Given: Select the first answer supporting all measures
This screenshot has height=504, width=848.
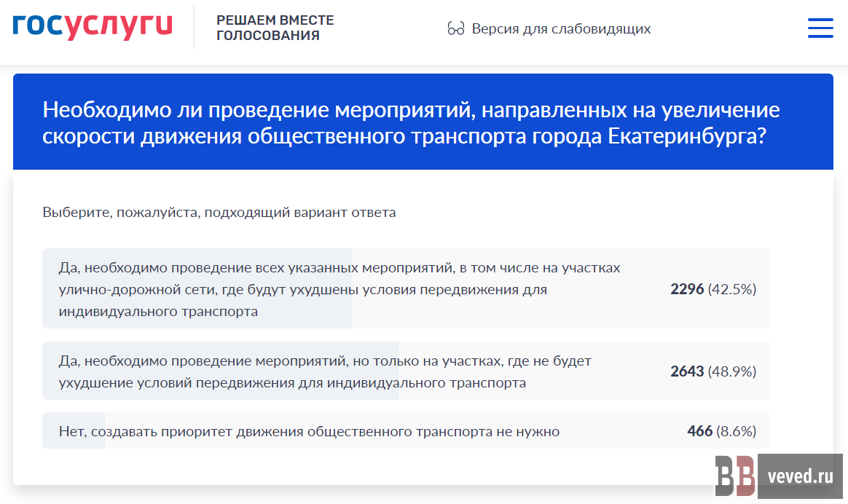Looking at the screenshot, I should (x=339, y=289).
